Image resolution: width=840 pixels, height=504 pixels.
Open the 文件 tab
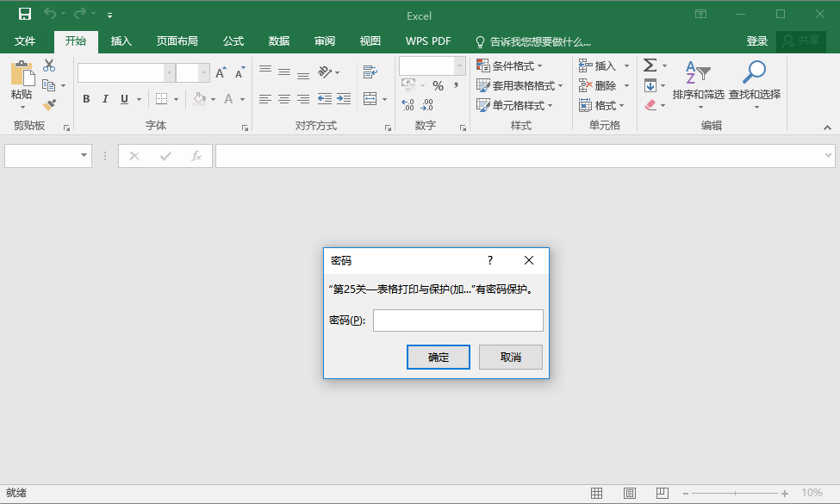coord(25,41)
